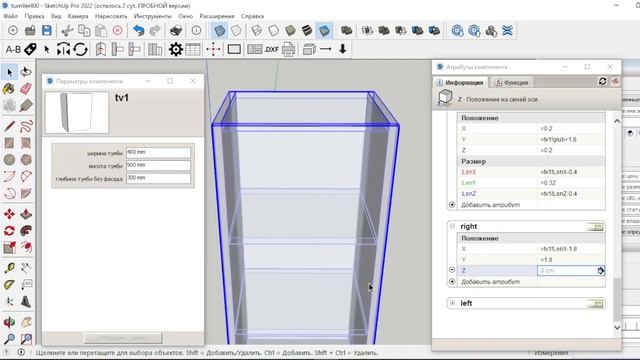Collapse the right component section
Image resolution: width=640 pixels, height=360 pixels.
(x=452, y=226)
